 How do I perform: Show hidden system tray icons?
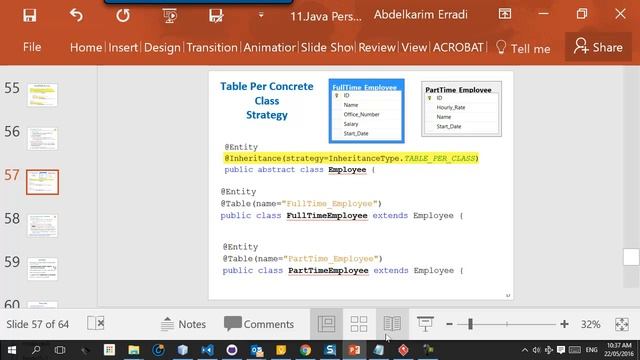pos(524,350)
